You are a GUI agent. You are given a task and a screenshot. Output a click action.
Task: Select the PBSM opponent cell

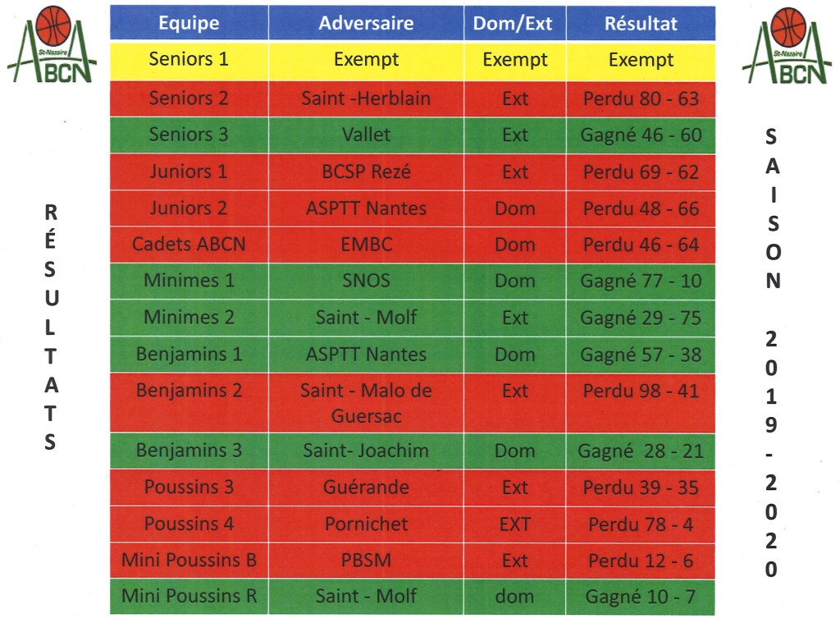pyautogui.click(x=366, y=560)
